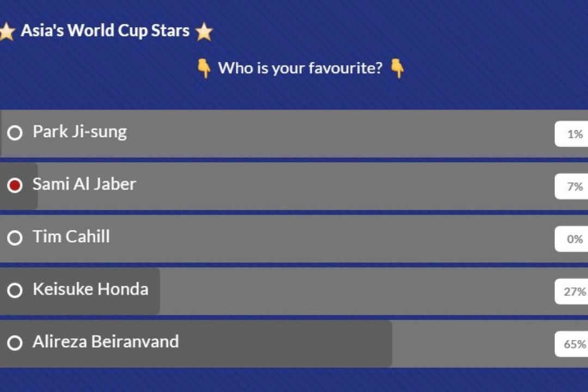Viewport: 588px width, 392px height.
Task: Click the Tim Cahill name label
Action: click(x=71, y=237)
